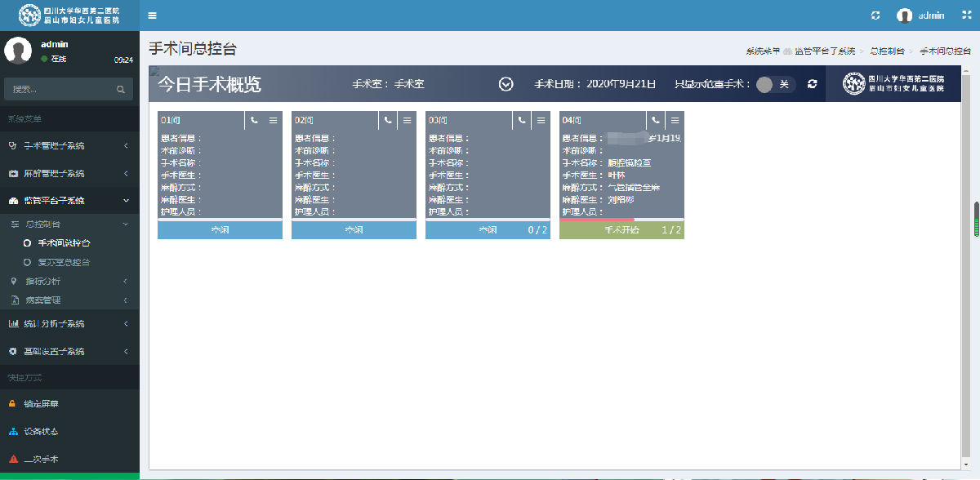Click the admin avatar in the sidebar

click(18, 51)
